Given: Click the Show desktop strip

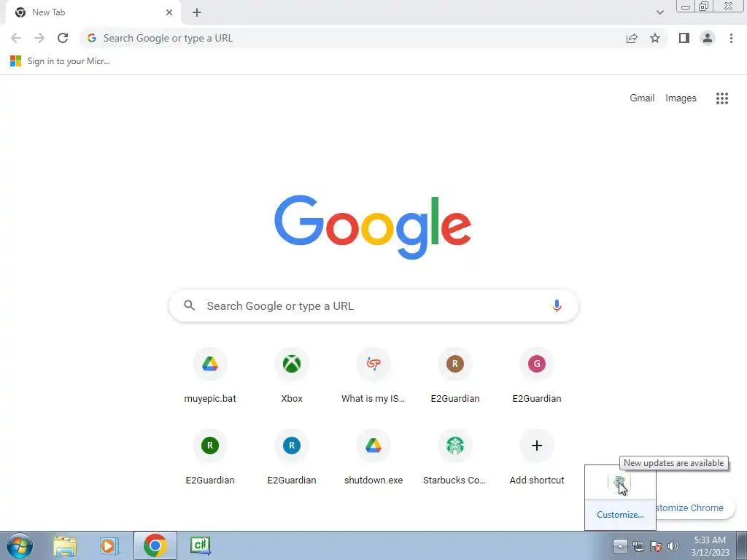Looking at the screenshot, I should pos(742,545).
